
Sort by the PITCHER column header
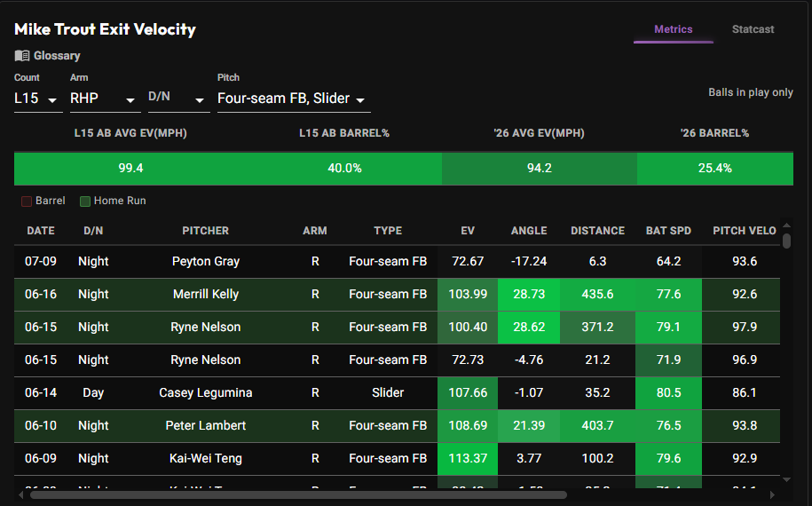(x=205, y=231)
